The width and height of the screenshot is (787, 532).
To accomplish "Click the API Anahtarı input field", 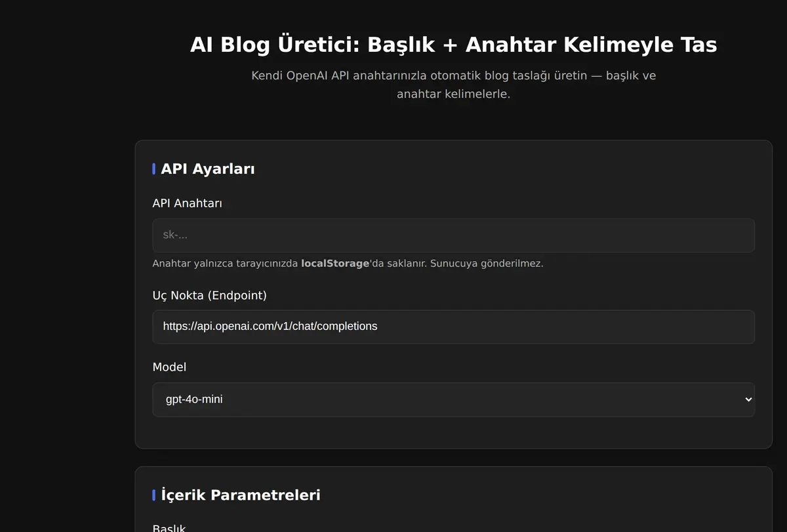I will point(453,235).
